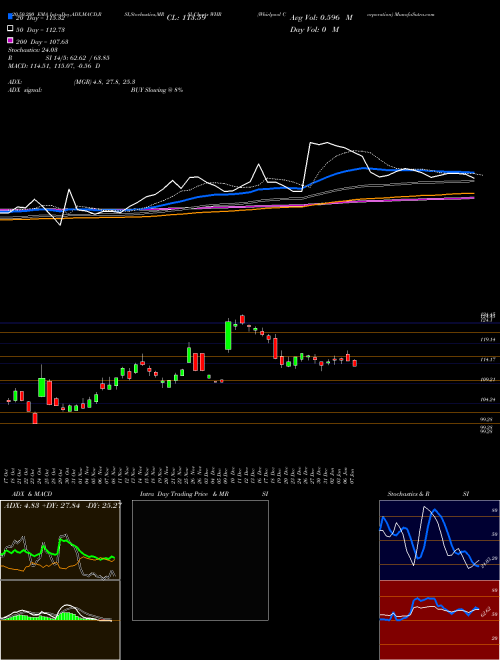The width and height of the screenshot is (500, 660).
Task: Click the magenta 200 Day legend swatch
Action: pos(10,40)
